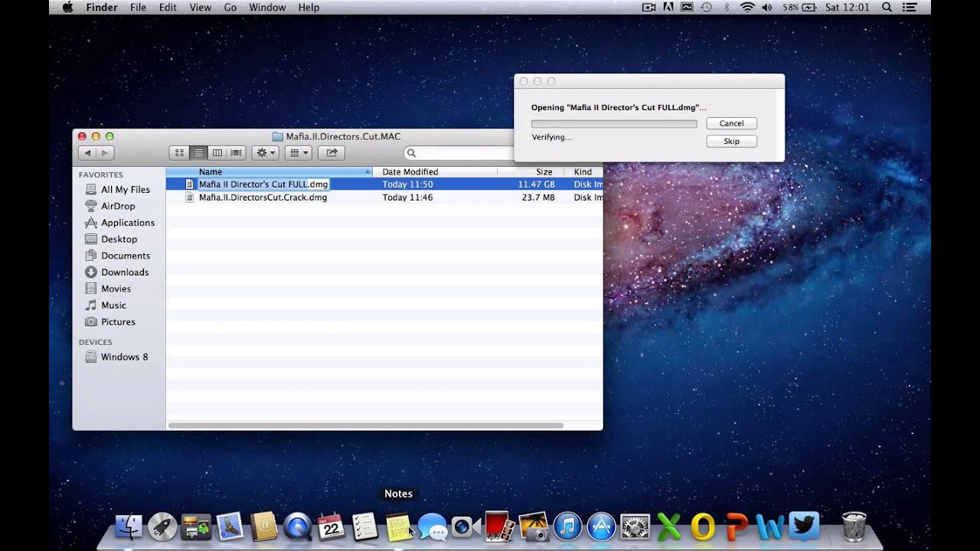Cancel opening the disk image
This screenshot has height=551, width=980.
[731, 123]
